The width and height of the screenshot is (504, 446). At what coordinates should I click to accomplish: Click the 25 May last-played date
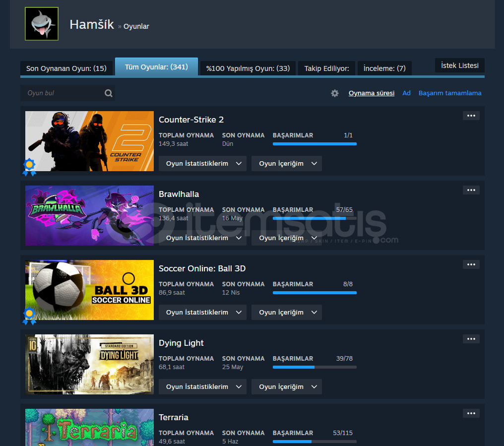232,367
